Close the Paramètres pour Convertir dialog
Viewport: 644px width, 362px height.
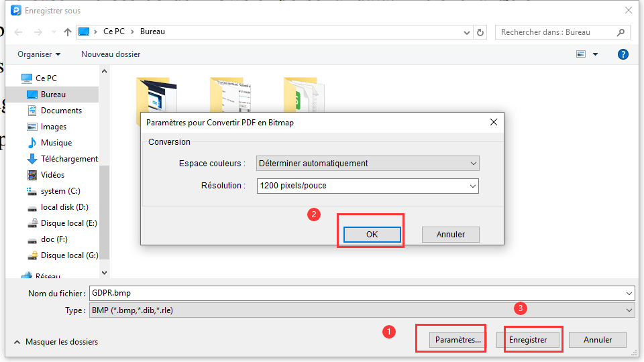coord(494,122)
